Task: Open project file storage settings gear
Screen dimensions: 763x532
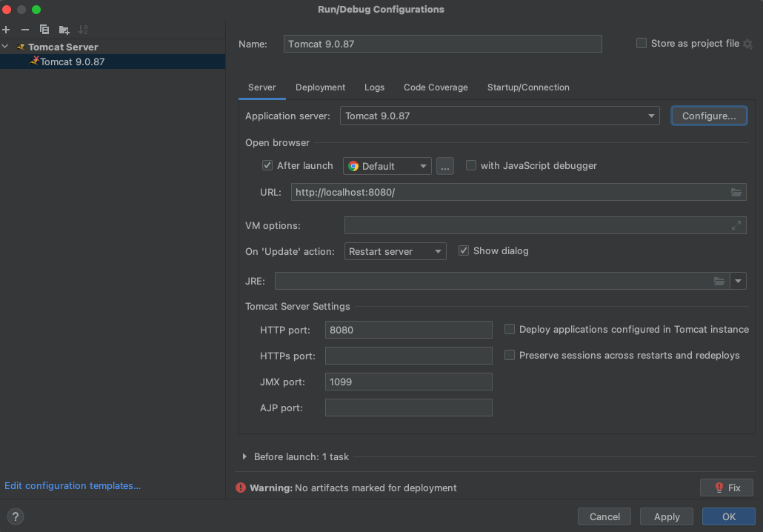Action: click(x=748, y=44)
